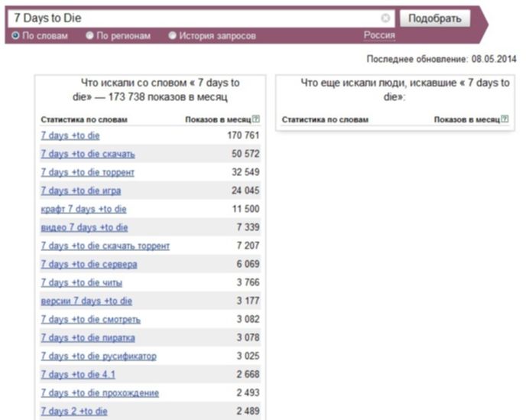Click the 2 668 impressions value

[248, 374]
